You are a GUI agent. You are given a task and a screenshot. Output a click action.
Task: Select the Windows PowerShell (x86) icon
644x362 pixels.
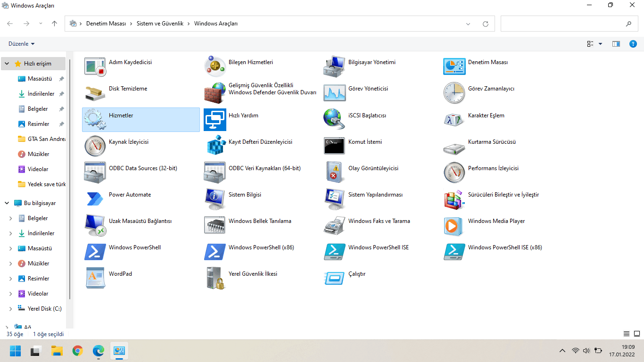pos(215,251)
